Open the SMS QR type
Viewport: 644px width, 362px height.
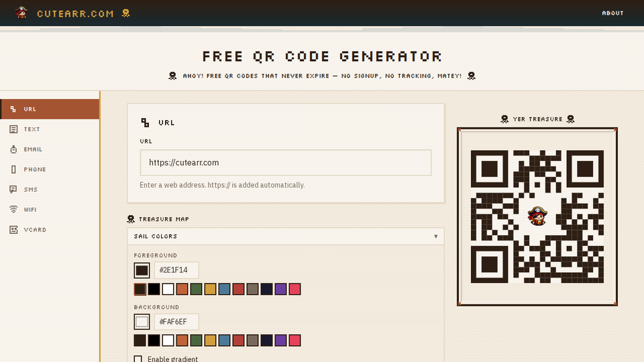click(x=50, y=190)
